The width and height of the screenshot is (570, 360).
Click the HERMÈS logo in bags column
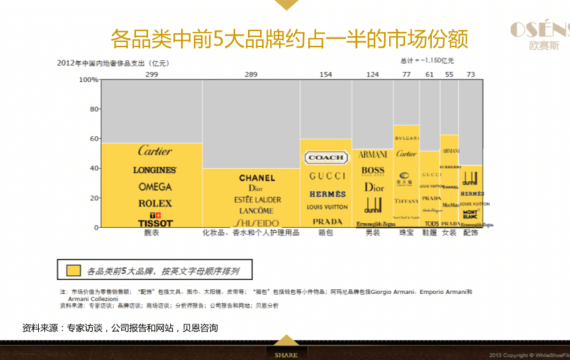(x=327, y=194)
